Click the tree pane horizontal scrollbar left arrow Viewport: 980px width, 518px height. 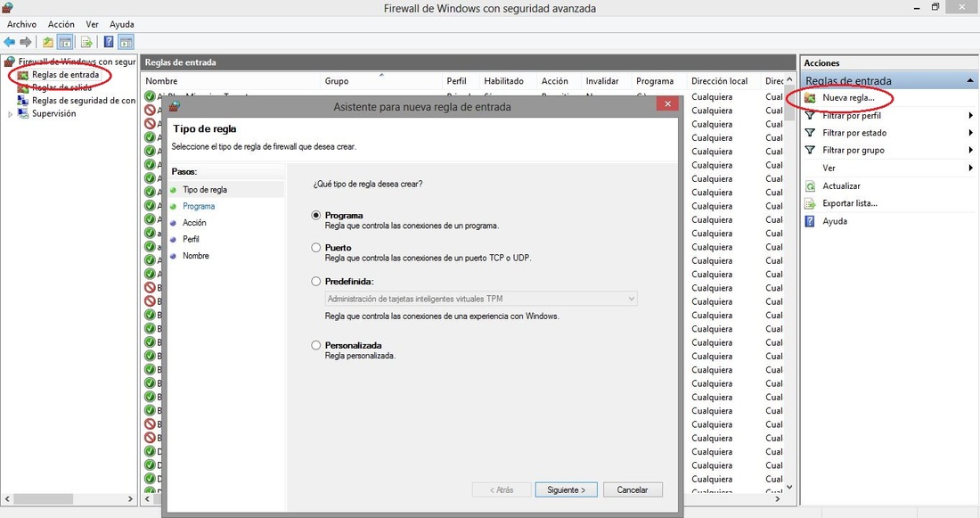[7, 499]
